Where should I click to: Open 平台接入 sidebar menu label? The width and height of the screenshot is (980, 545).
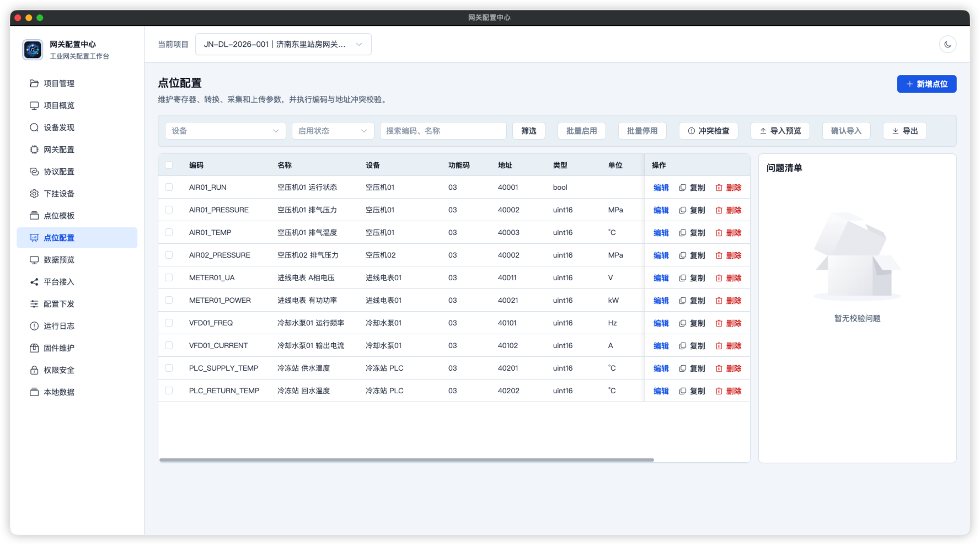[59, 282]
